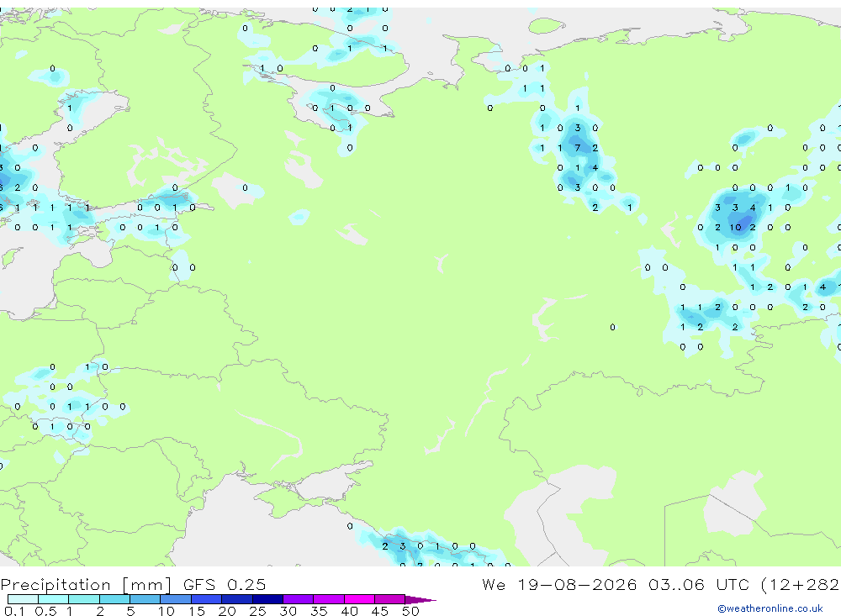The image size is (841, 616).
Task: Click the arrow-shaped above-50 legend tip
Action: click(420, 600)
